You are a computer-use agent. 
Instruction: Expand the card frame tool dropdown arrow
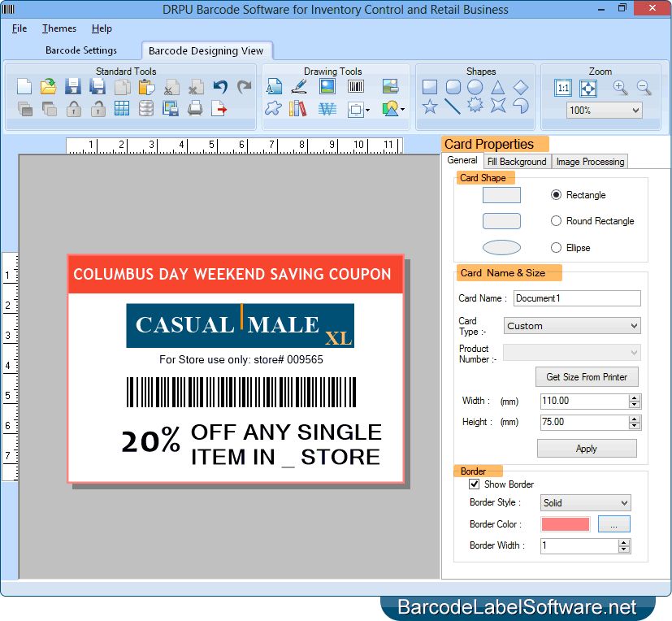point(368,111)
